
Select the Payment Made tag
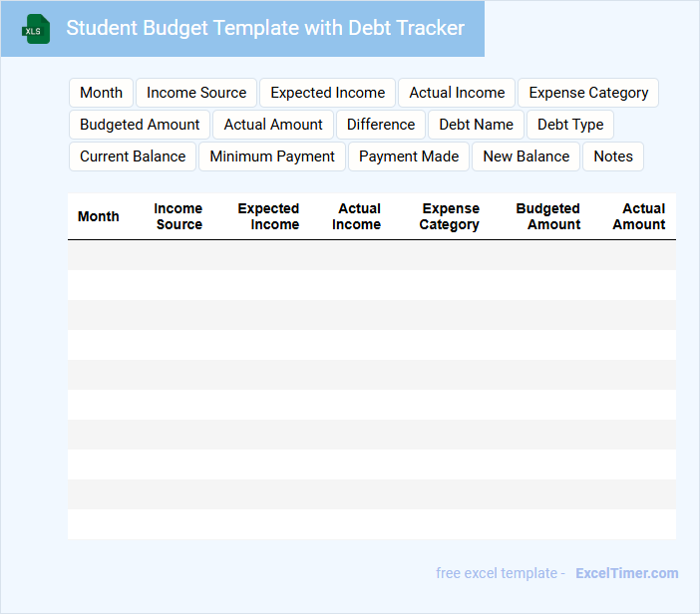click(409, 156)
